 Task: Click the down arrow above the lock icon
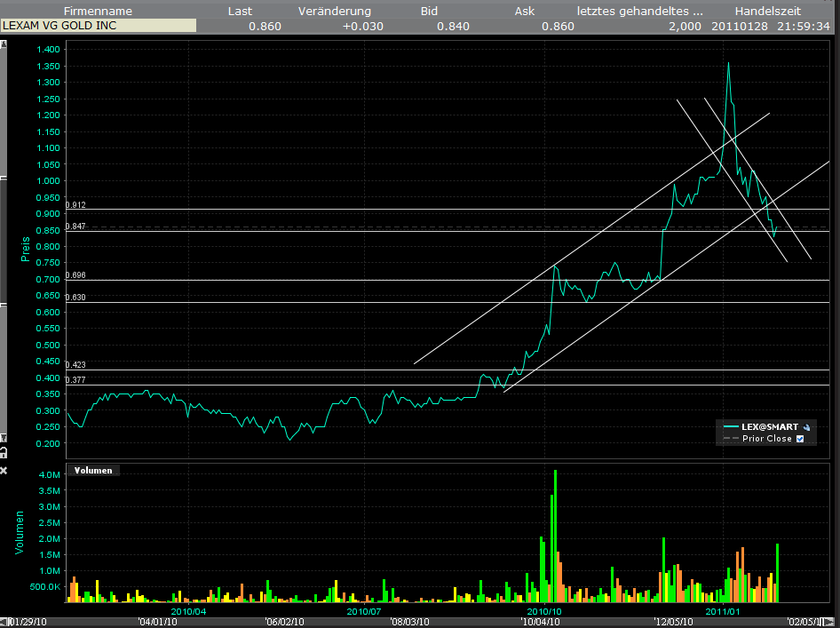click(x=4, y=438)
